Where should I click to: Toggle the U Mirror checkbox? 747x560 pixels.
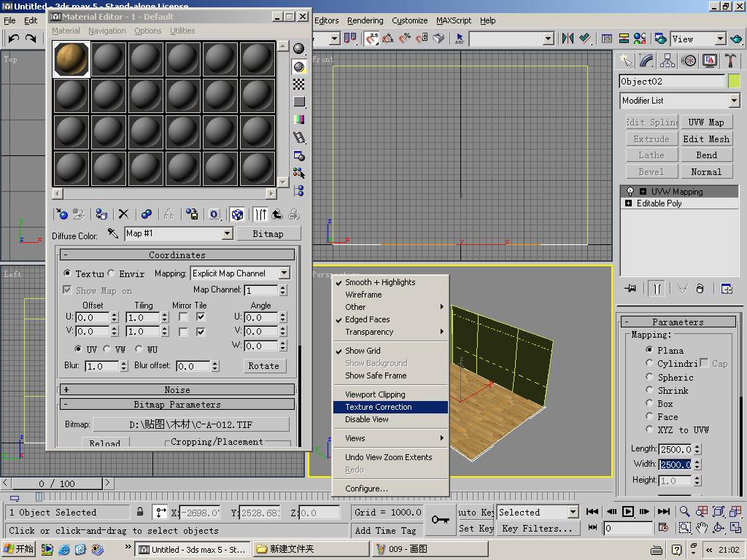coord(184,317)
